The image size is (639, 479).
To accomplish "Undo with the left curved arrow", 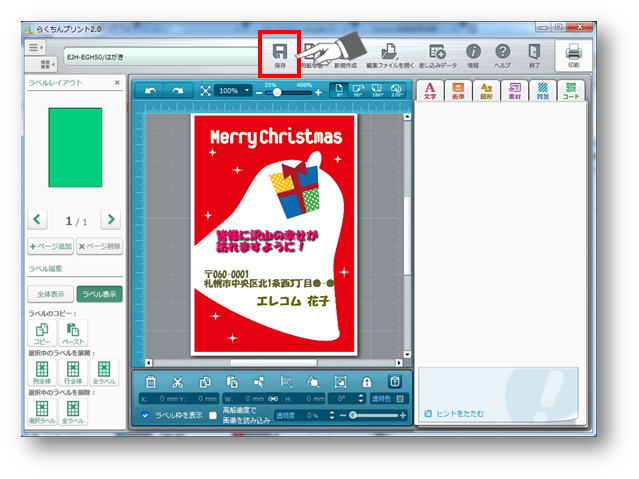I will coord(150,91).
